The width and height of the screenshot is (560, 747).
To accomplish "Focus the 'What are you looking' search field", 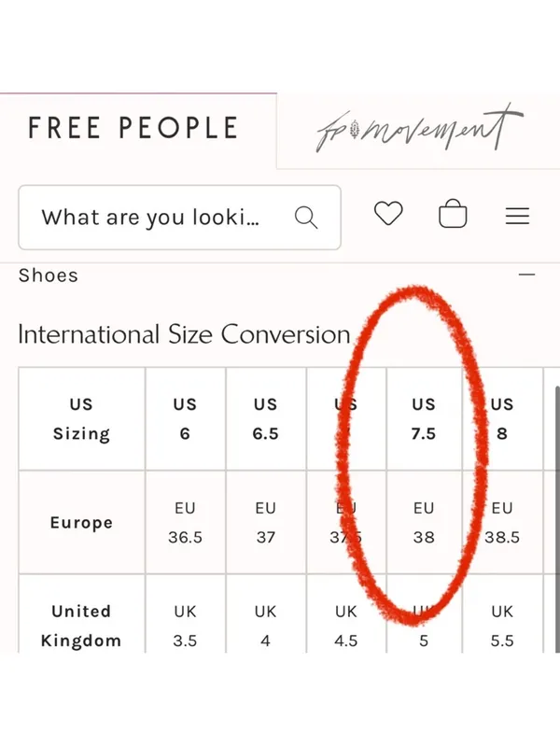I will click(x=179, y=218).
